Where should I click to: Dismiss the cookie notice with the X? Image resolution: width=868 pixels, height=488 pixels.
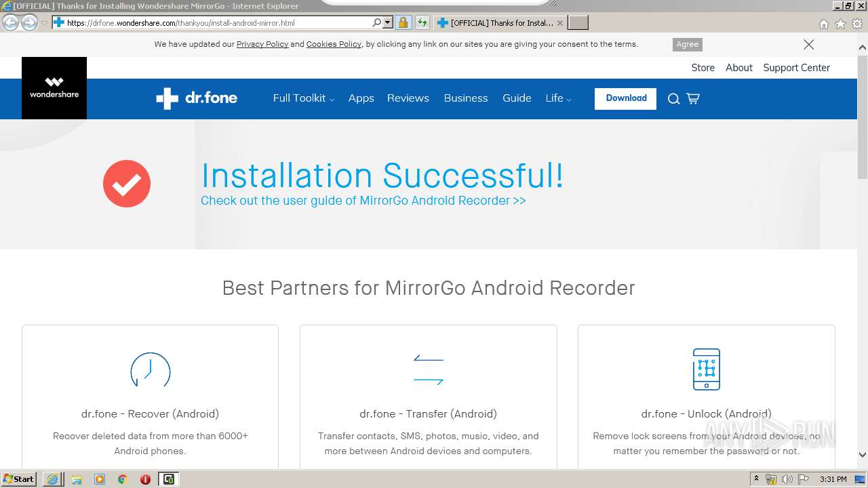809,45
